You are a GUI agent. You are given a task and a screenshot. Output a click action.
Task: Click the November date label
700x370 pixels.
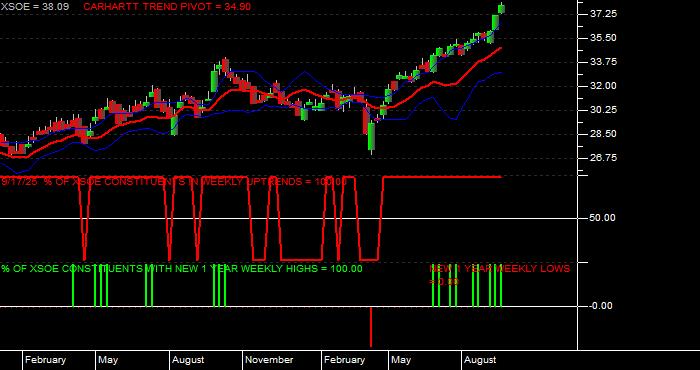tap(269, 360)
